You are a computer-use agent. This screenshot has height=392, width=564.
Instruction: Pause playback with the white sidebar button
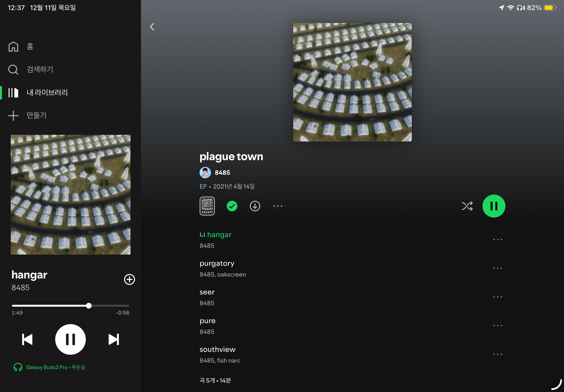pyautogui.click(x=70, y=339)
